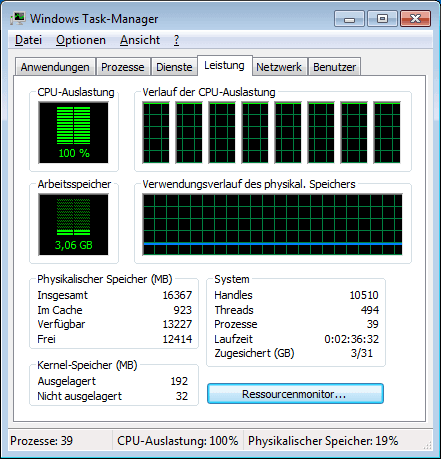Click the physical memory usage history graph
This screenshot has height=459, width=441.
pos(273,225)
